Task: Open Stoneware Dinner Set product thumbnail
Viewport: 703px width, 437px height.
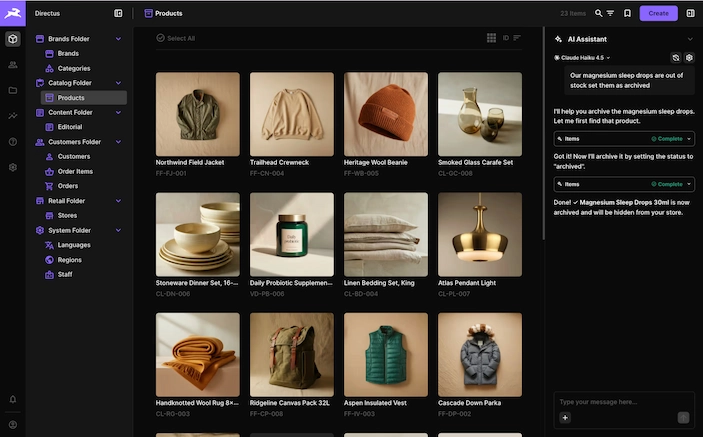Action: 198,234
